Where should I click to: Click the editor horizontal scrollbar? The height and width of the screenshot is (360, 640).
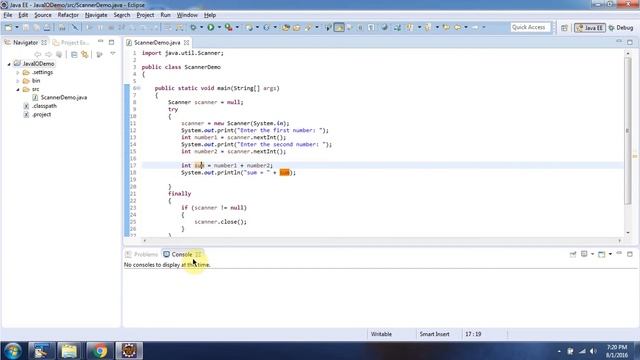click(x=382, y=240)
